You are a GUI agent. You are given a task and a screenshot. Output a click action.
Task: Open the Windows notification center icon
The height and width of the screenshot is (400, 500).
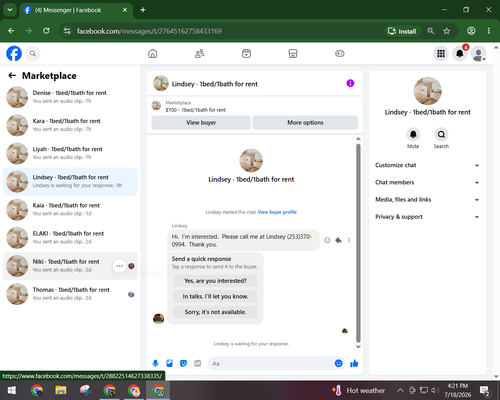pos(484,390)
